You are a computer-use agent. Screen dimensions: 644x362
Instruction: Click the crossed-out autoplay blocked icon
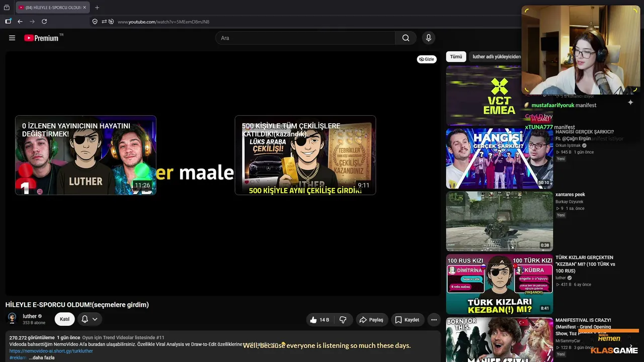tap(111, 22)
